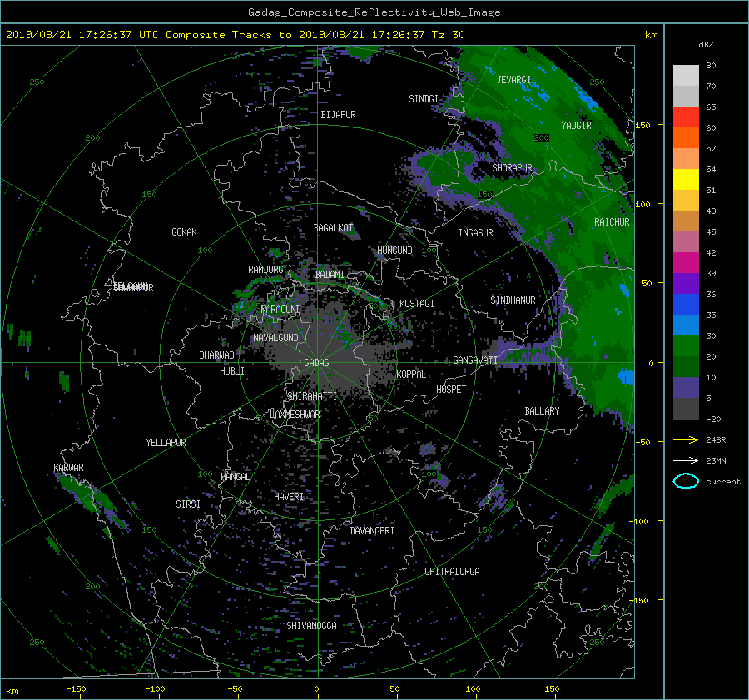Pick the red 65-60 dBZ swatch
Screen dimensions: 749x700
coord(686,117)
